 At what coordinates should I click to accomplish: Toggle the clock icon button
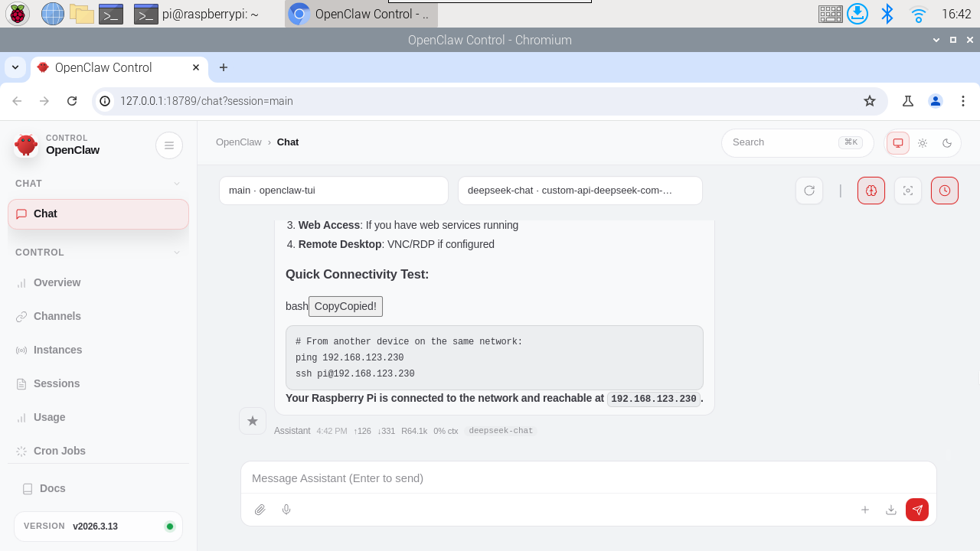945,191
